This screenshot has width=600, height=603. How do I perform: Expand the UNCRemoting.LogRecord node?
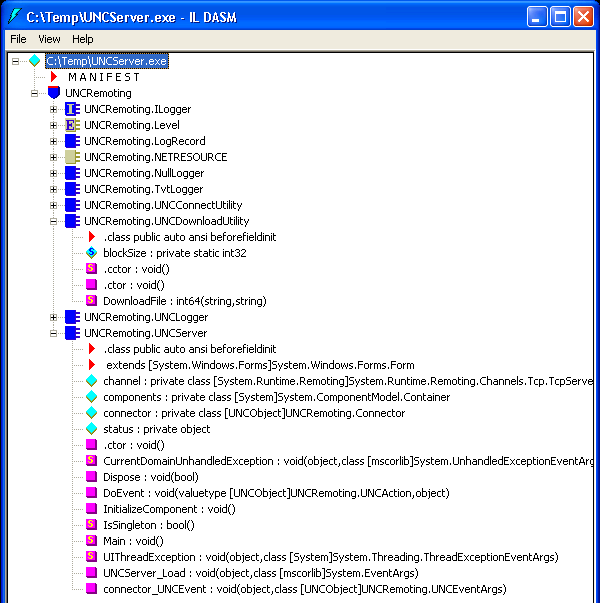point(53,141)
